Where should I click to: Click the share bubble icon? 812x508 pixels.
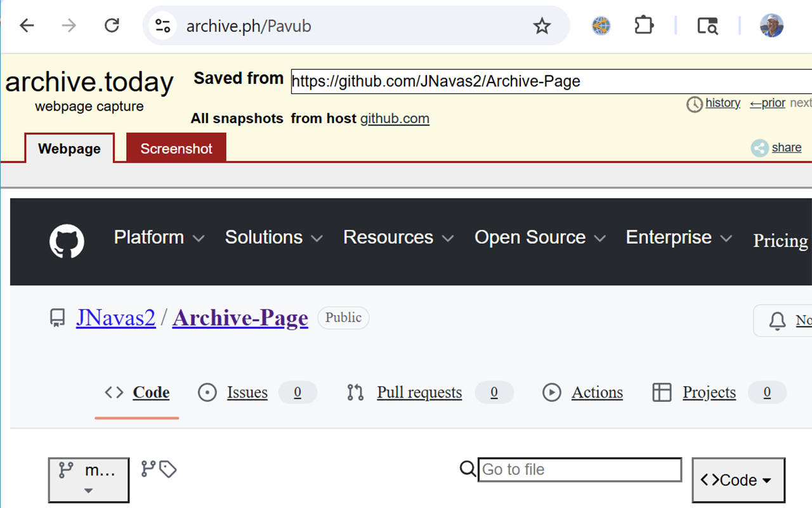tap(759, 148)
